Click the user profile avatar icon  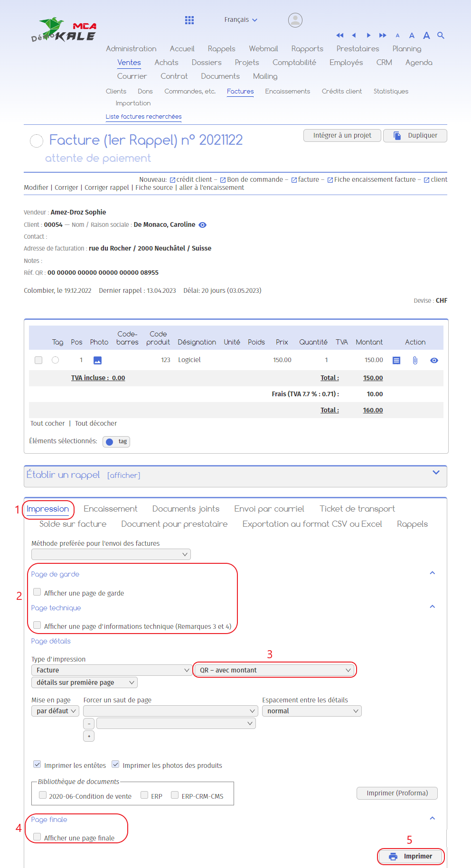pos(295,20)
